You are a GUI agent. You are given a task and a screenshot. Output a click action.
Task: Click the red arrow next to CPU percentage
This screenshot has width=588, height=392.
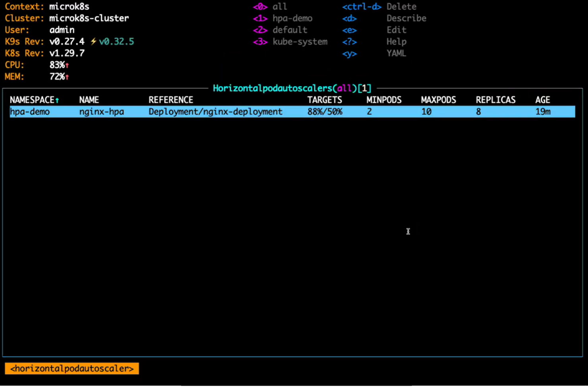click(x=67, y=65)
